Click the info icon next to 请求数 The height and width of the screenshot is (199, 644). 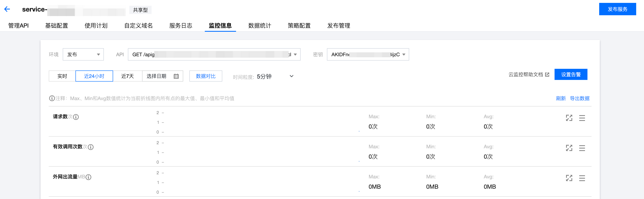click(76, 117)
